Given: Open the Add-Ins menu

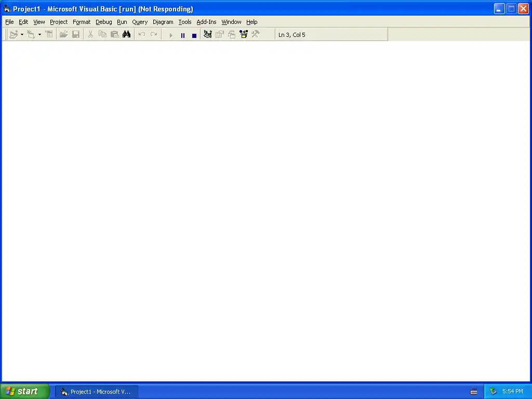Looking at the screenshot, I should point(206,22).
